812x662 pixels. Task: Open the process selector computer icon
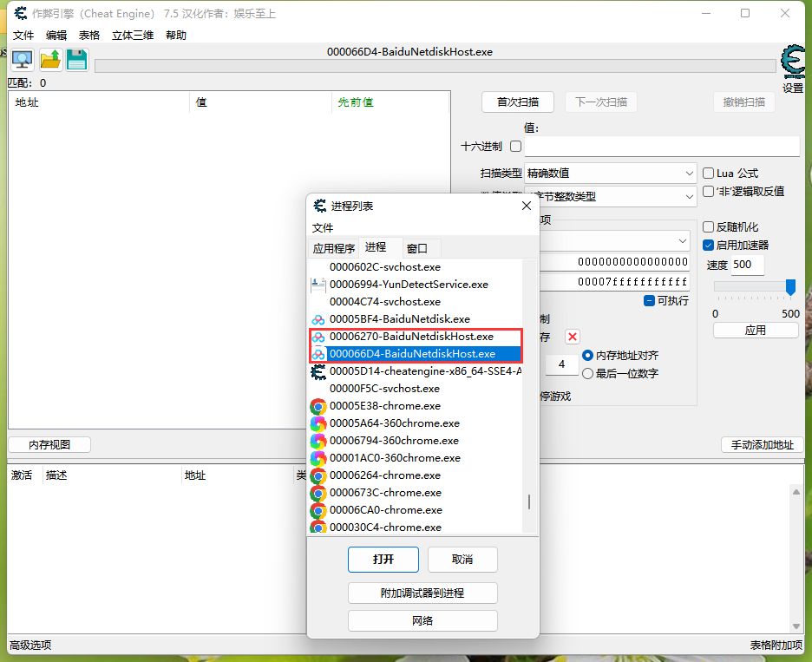pos(23,60)
